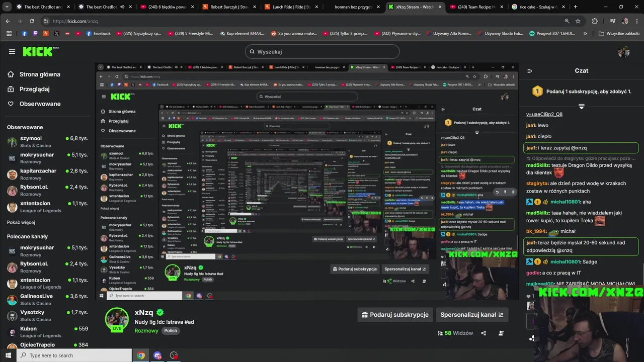
Task: Close the xNzq Stream tab
Action: pyautogui.click(x=439, y=7)
